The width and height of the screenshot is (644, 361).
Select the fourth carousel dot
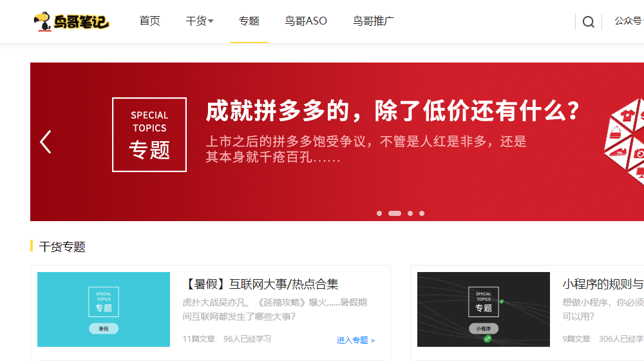tap(422, 213)
